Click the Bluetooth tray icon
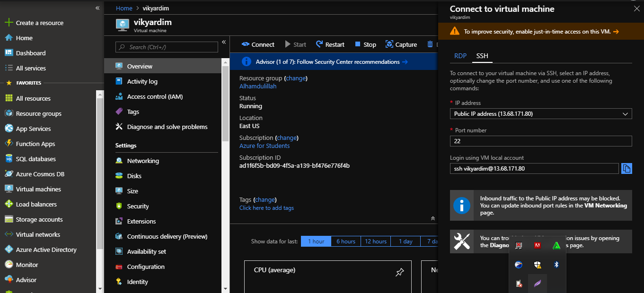 [556, 265]
